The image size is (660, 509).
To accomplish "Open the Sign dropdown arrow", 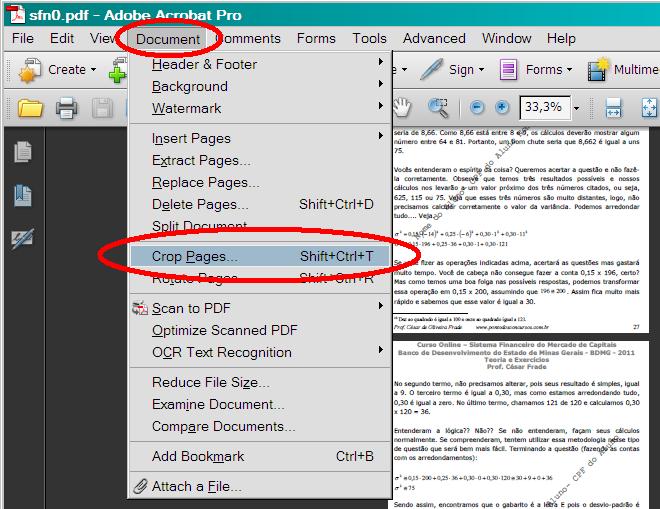I will [482, 69].
